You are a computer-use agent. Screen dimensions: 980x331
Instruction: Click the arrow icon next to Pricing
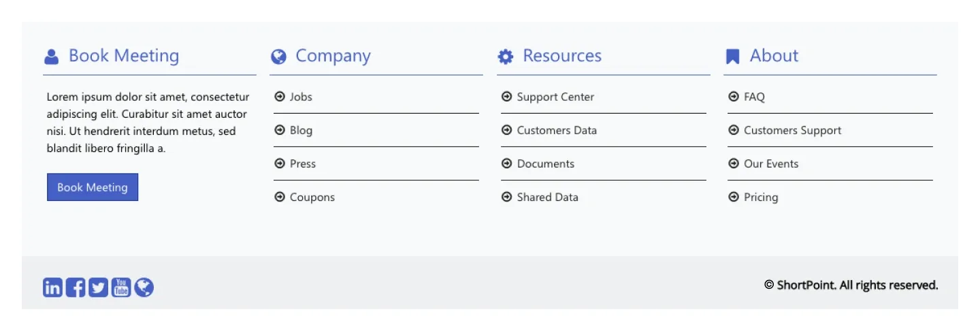pyautogui.click(x=733, y=197)
